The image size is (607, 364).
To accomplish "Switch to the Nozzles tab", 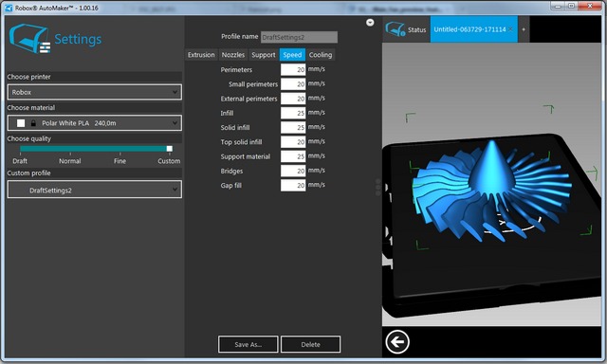I will 233,55.
